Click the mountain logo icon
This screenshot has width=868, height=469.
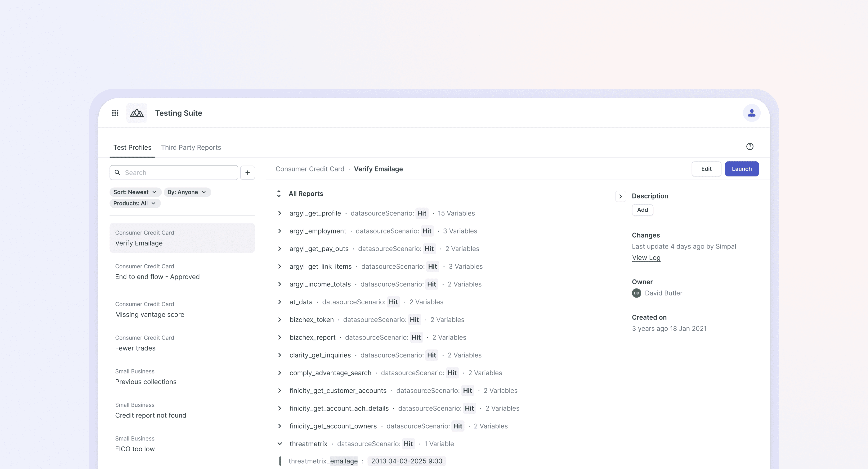[x=136, y=113]
